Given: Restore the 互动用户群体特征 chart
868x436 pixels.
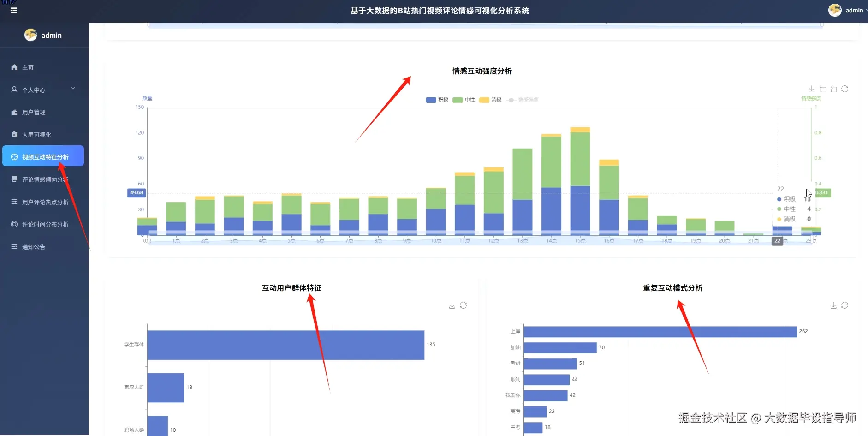Looking at the screenshot, I should [464, 305].
